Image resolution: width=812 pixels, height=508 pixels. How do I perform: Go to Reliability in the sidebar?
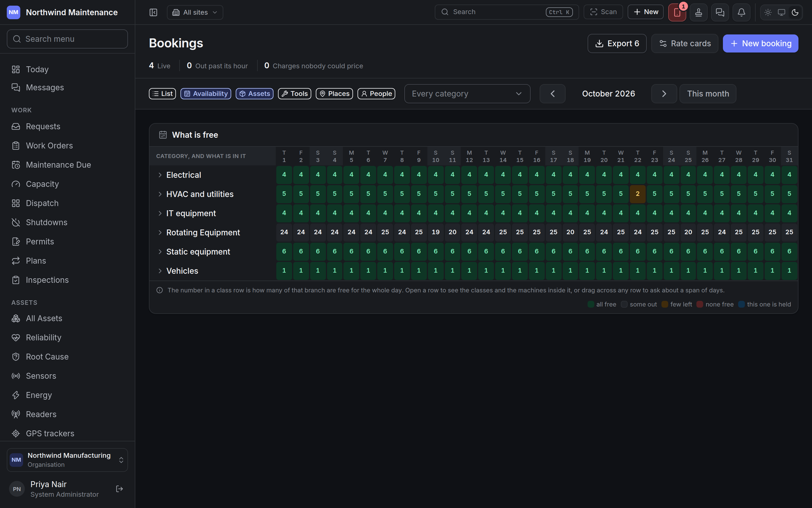pos(67,337)
